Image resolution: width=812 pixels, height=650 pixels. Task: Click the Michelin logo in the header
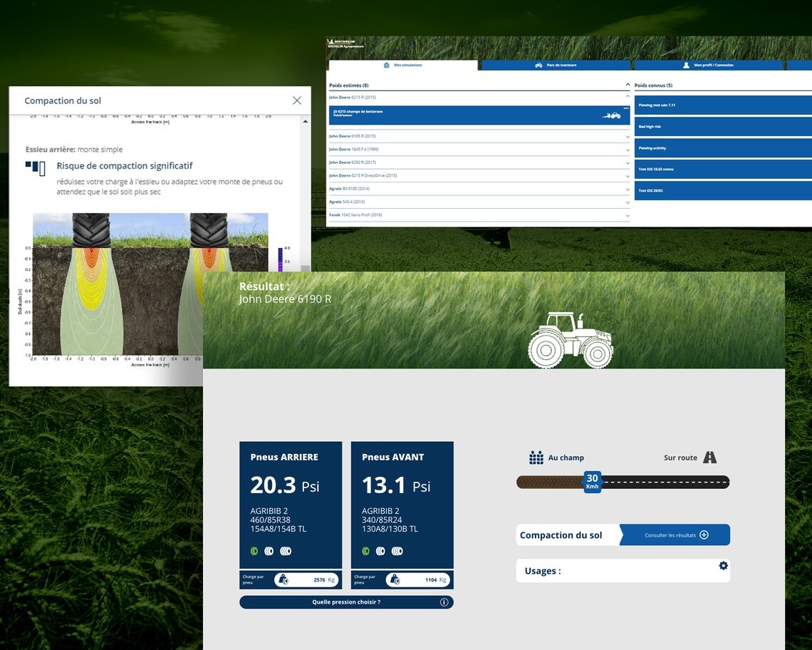coord(342,41)
